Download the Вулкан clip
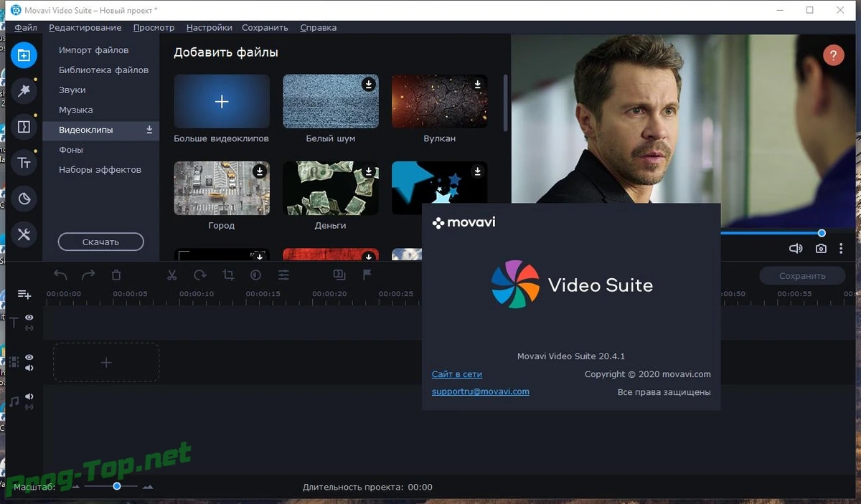This screenshot has width=861, height=504. point(477,84)
